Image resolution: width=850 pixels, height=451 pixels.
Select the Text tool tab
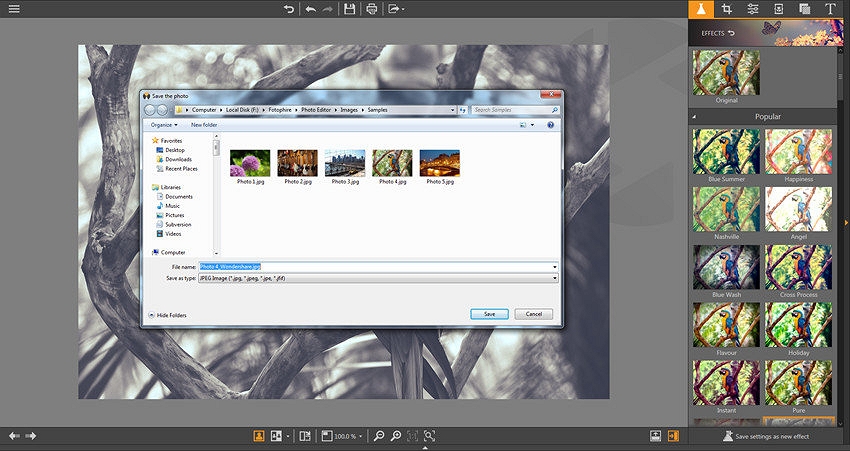click(x=830, y=9)
